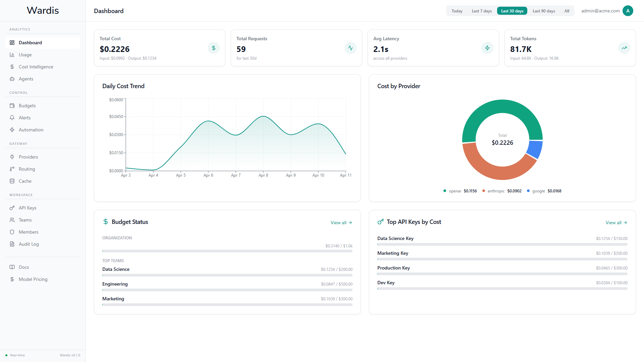The height and width of the screenshot is (362, 644).
Task: Select the Last 7 days range
Action: pyautogui.click(x=482, y=11)
